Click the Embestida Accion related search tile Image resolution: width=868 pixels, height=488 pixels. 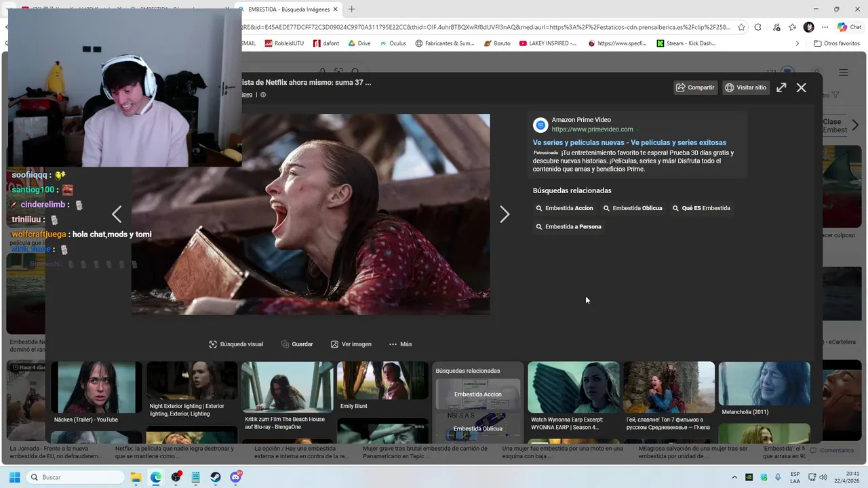[478, 394]
